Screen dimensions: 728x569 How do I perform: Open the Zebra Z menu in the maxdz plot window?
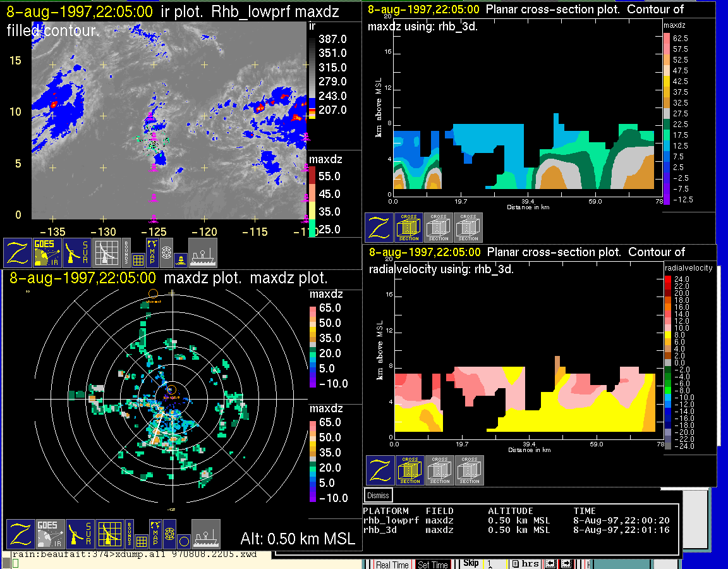click(x=21, y=534)
